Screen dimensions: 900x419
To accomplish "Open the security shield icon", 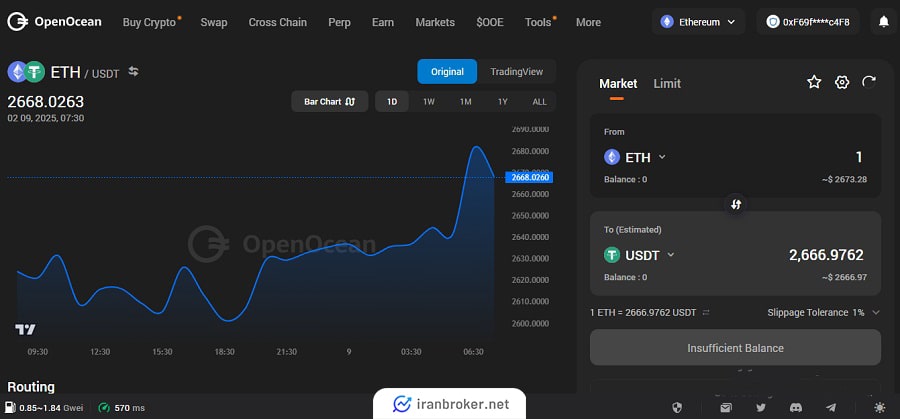I will pyautogui.click(x=677, y=408).
